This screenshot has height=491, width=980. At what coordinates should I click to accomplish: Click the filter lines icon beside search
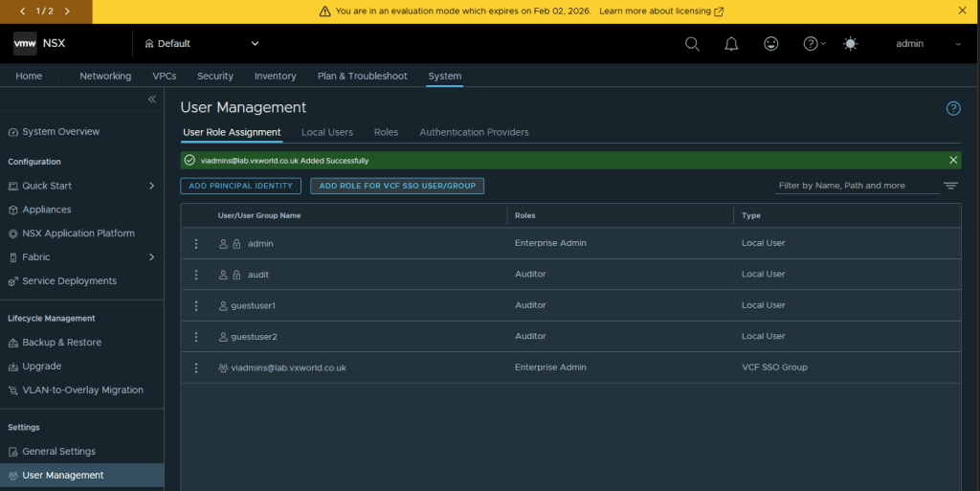click(950, 186)
